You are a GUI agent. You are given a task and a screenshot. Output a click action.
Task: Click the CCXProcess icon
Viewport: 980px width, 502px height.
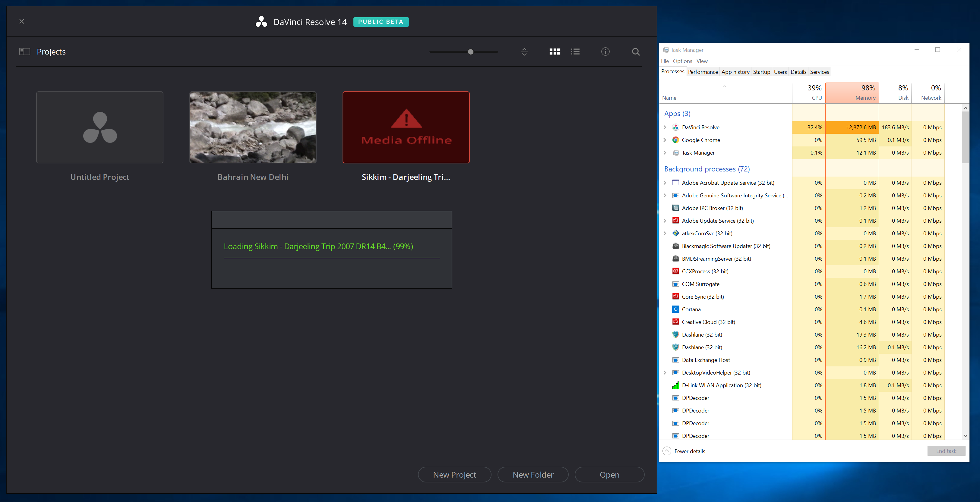(x=675, y=271)
